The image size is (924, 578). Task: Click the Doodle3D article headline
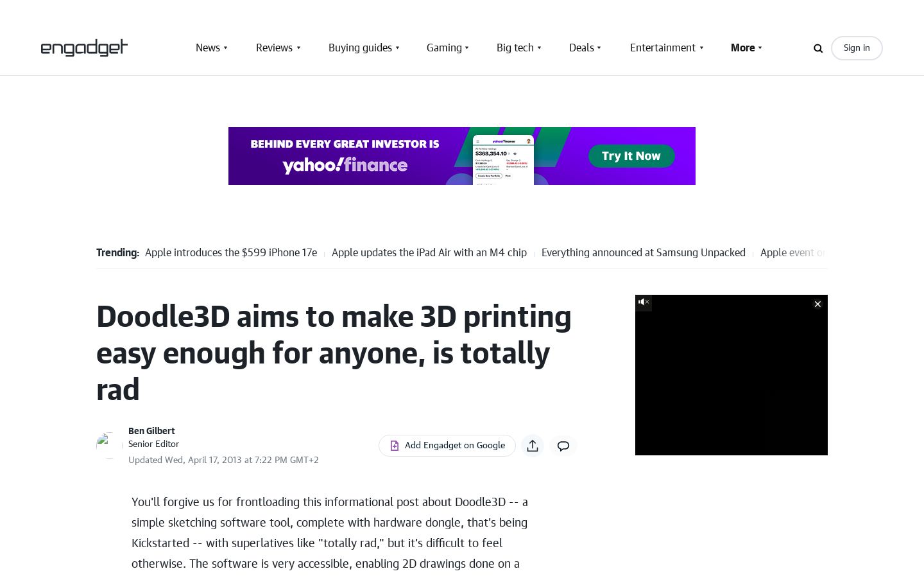(x=334, y=353)
